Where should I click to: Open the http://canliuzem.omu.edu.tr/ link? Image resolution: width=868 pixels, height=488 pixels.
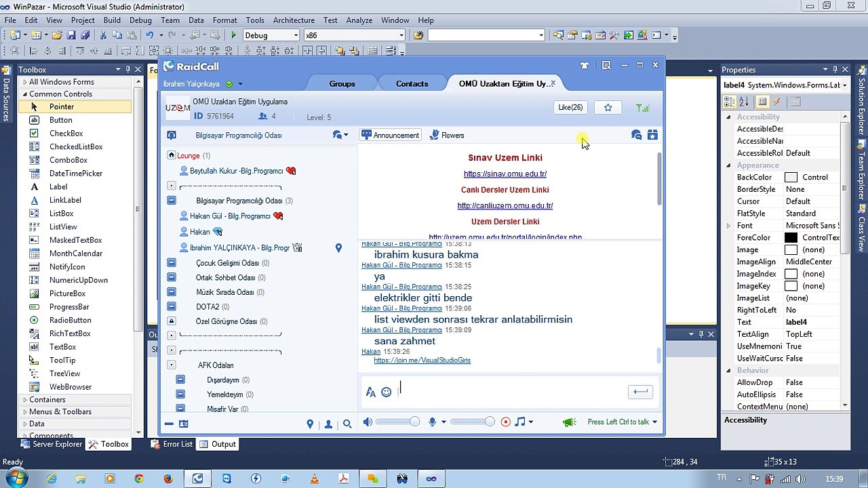[x=505, y=205]
